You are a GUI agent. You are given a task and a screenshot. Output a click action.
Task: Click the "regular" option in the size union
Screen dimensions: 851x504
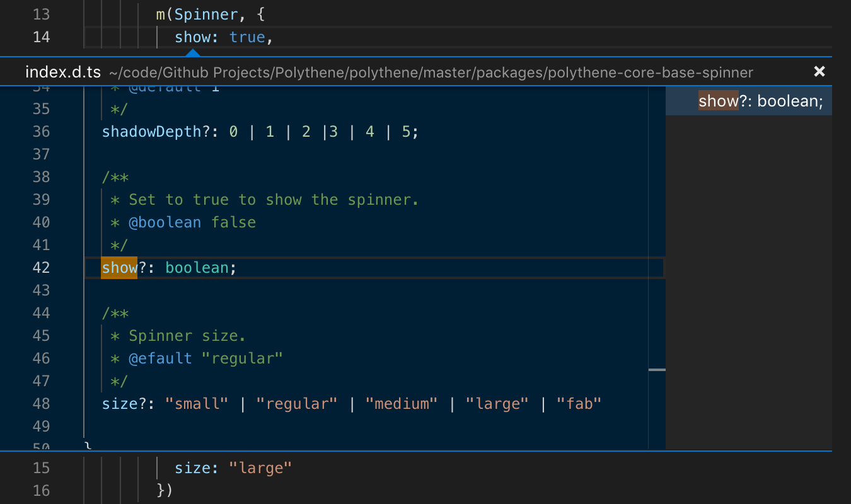click(297, 403)
